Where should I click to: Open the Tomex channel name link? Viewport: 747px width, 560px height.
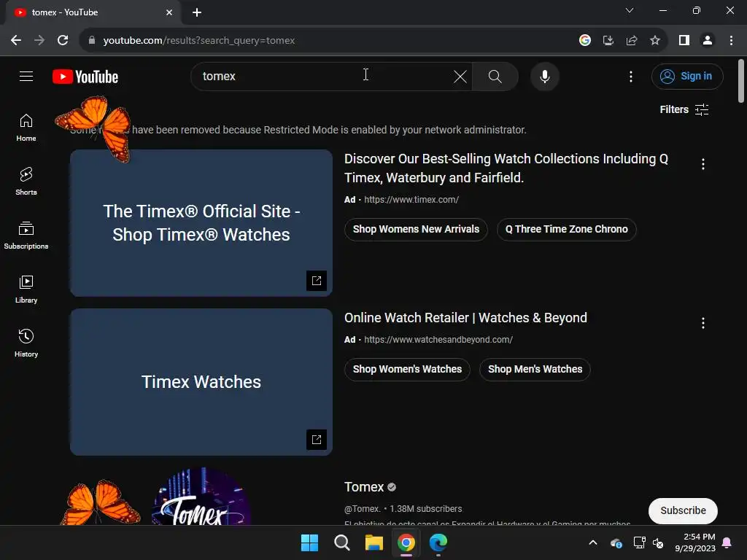(x=364, y=487)
